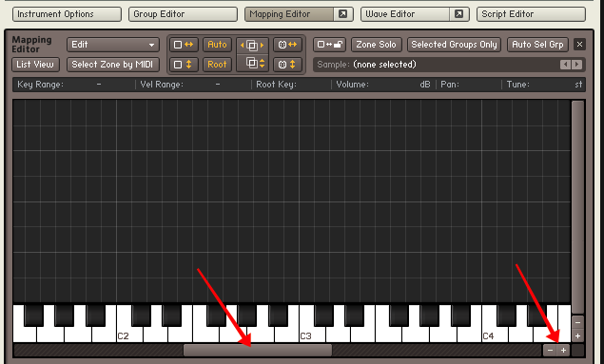Click the resolve overlapping velocity ranges icon

pos(287,65)
